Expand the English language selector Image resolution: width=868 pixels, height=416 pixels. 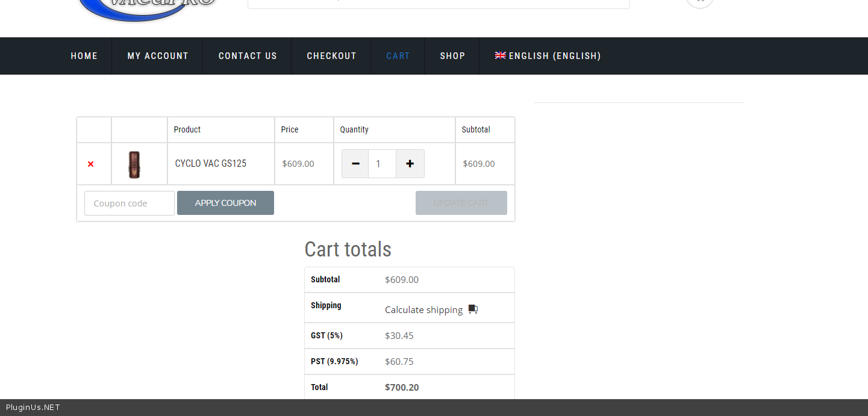[x=548, y=56]
